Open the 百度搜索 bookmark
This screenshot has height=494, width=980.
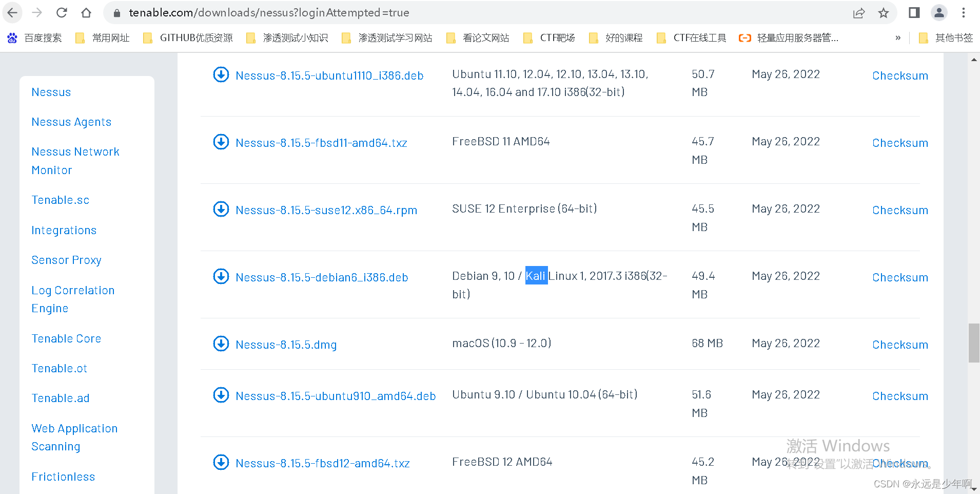click(x=34, y=38)
